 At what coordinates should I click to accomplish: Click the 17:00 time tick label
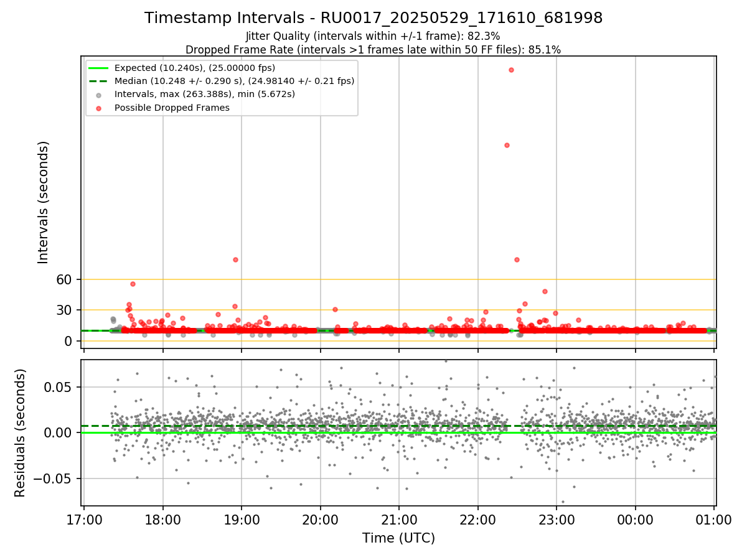point(84,519)
